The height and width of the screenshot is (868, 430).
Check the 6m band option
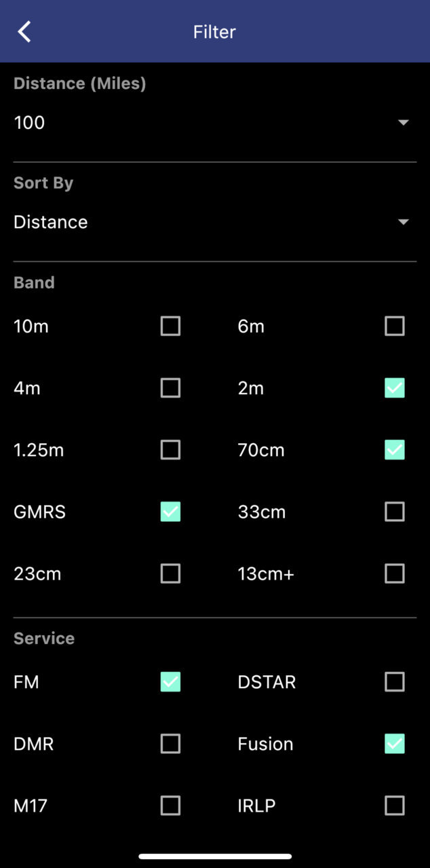395,326
